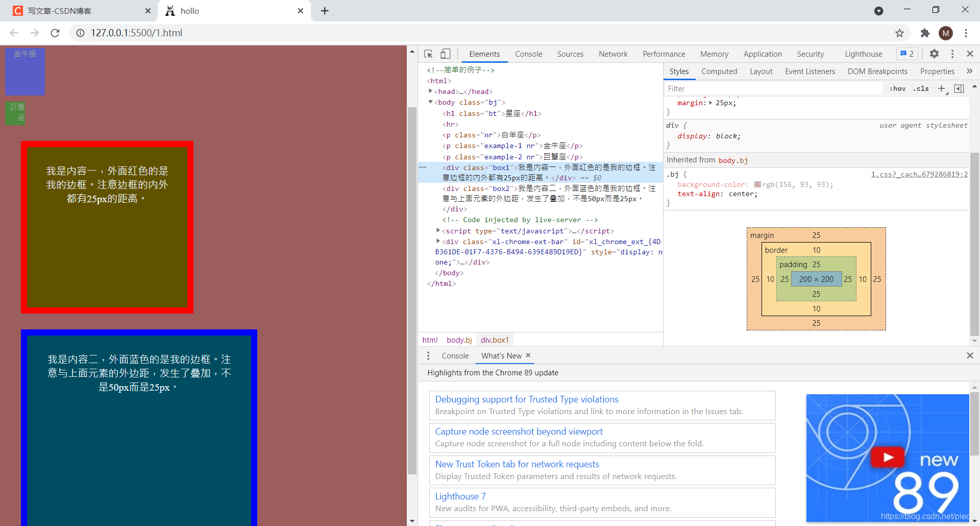Open Debugging support for Trusted Type violations

point(526,399)
